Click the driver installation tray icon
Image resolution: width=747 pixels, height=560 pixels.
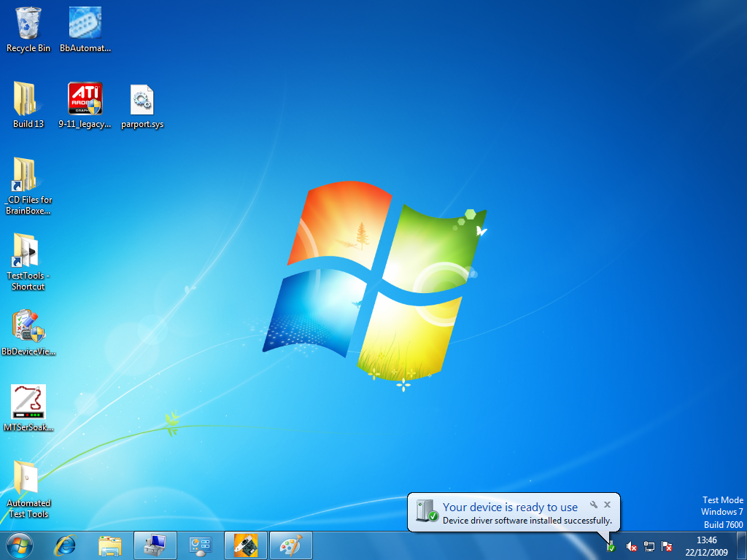[x=611, y=546]
